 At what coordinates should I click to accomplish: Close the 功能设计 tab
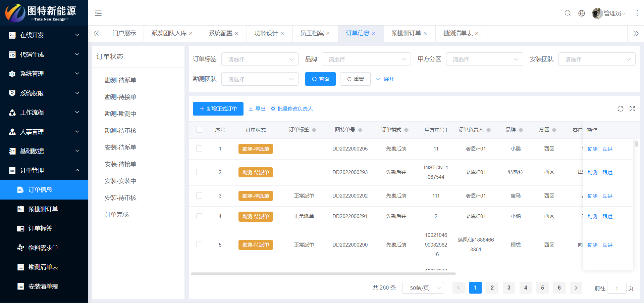(x=282, y=34)
